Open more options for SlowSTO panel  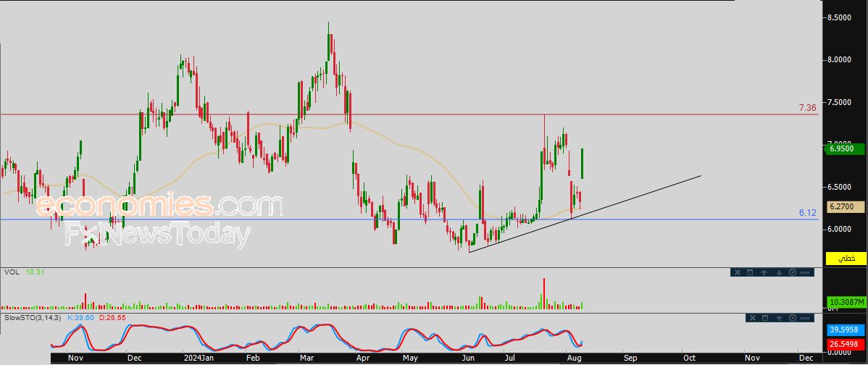tap(805, 318)
